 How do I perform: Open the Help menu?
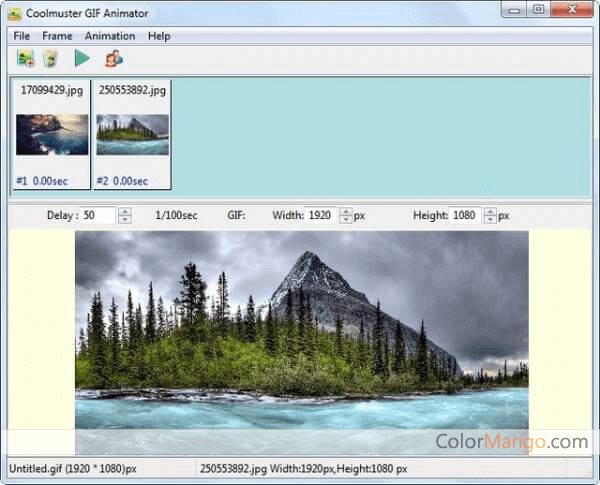[159, 36]
